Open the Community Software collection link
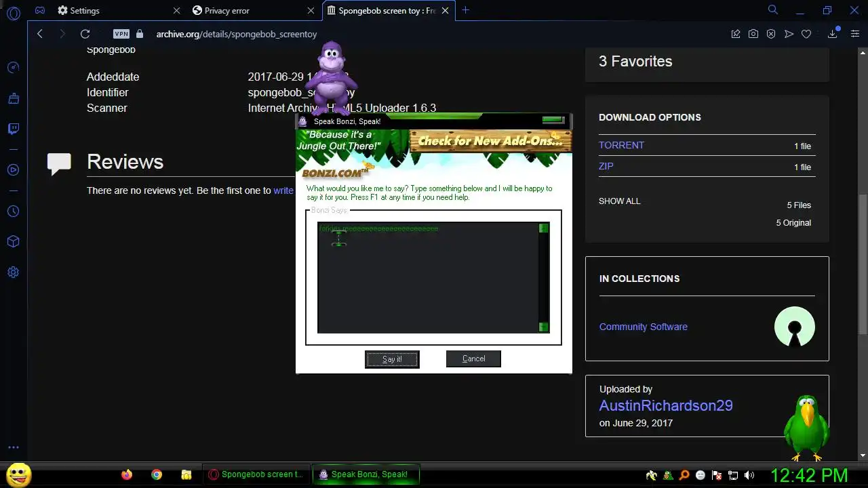The image size is (868, 488). (644, 327)
